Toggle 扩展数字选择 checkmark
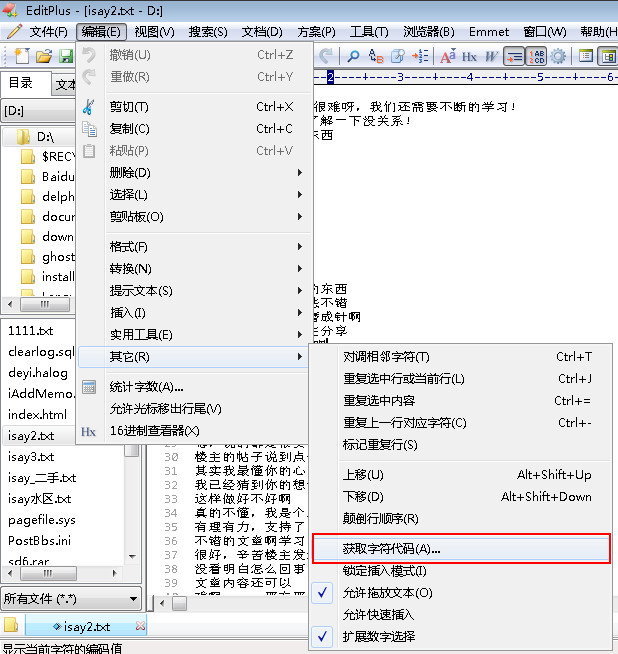This screenshot has height=654, width=618. 461,636
